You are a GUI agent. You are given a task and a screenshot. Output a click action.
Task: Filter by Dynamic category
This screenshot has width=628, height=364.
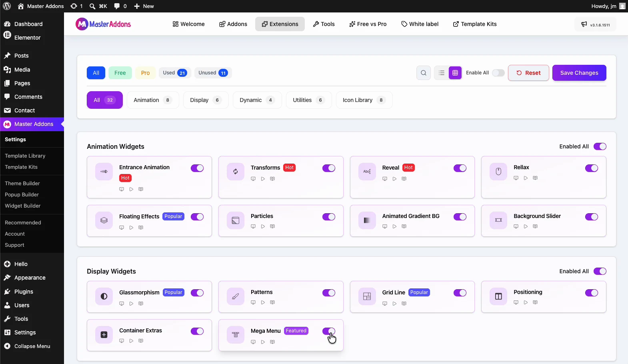point(257,100)
